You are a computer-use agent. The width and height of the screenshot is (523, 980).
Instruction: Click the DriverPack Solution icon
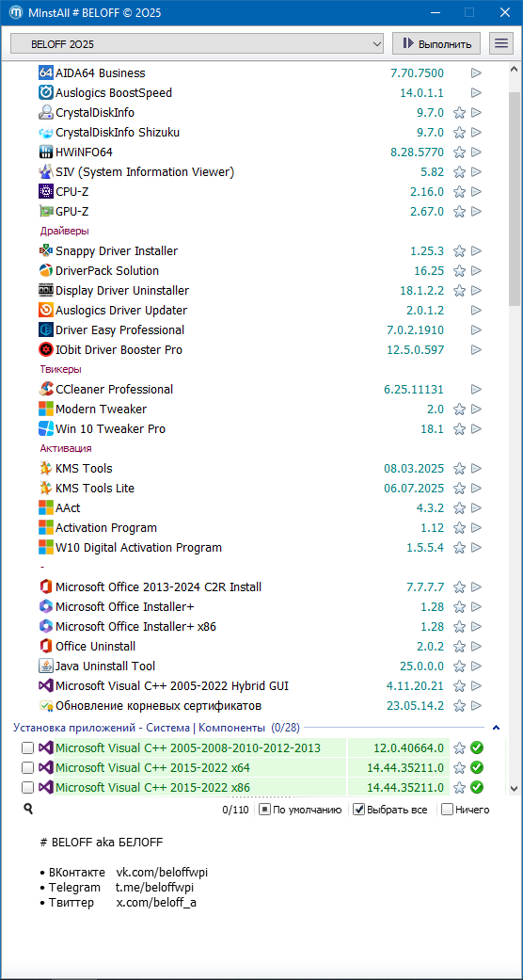coord(45,270)
